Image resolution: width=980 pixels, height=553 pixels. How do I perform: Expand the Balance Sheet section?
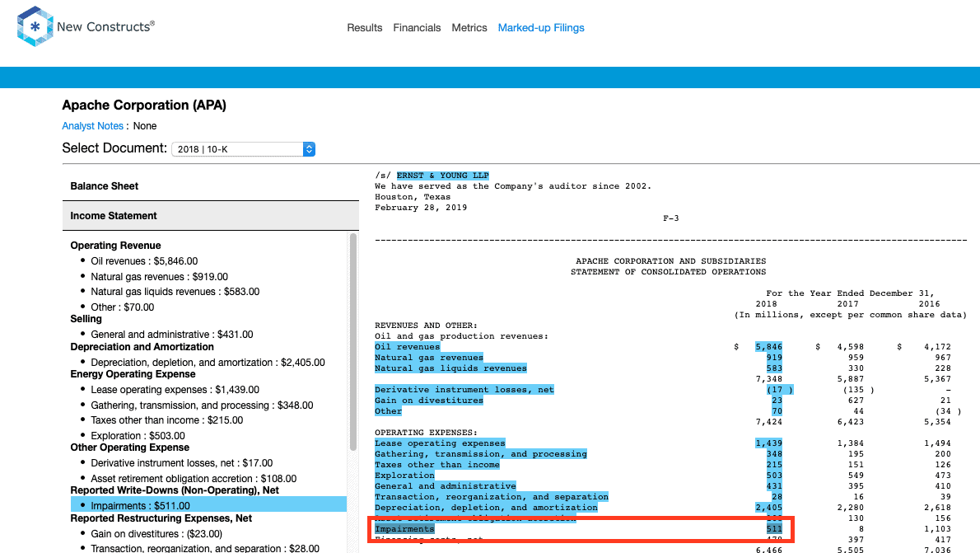pyautogui.click(x=211, y=185)
